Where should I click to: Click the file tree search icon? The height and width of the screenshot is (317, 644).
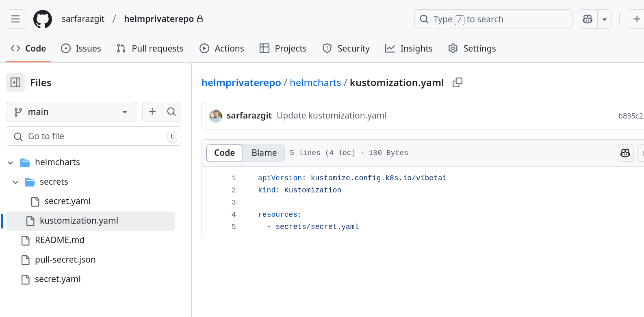(x=171, y=112)
